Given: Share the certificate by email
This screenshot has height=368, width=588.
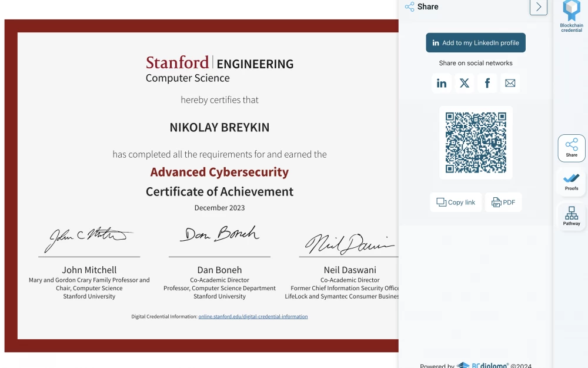Looking at the screenshot, I should (x=510, y=83).
